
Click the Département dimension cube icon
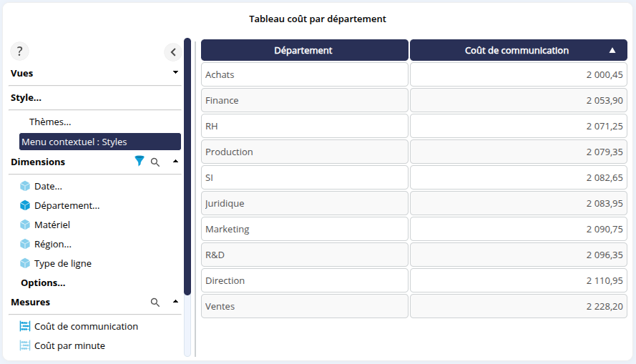[25, 205]
